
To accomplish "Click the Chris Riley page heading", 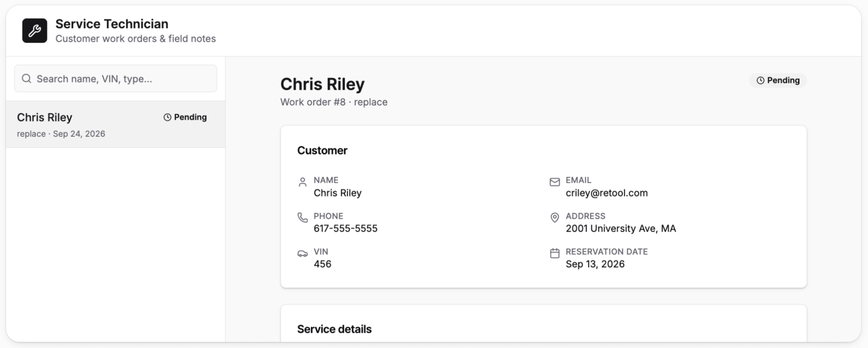I will pos(323,84).
